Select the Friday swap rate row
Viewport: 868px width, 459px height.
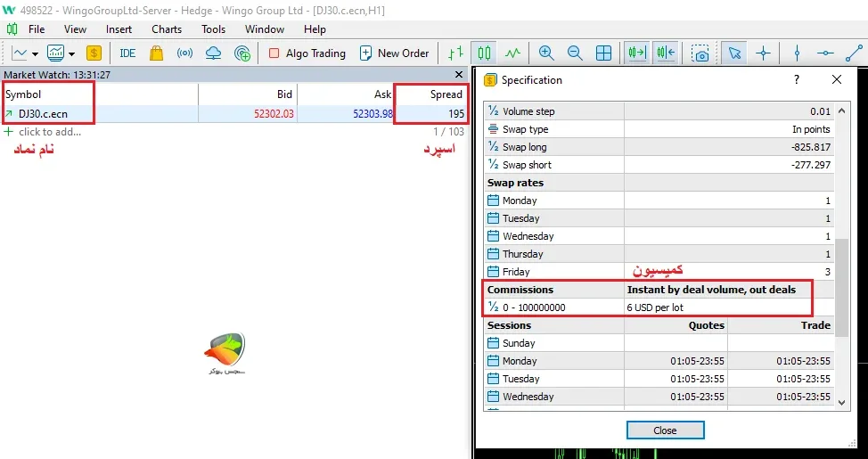[659, 271]
